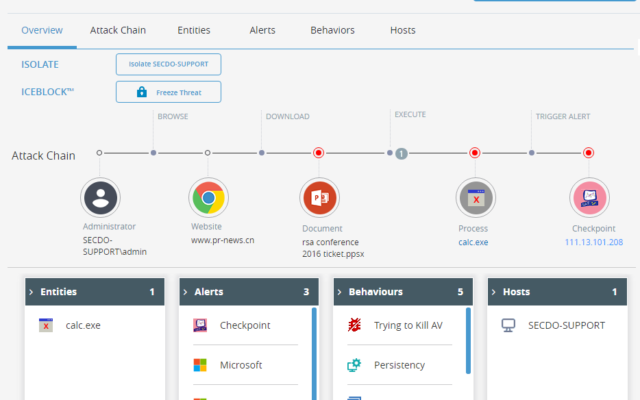640x400 pixels.
Task: Click the Behaviours header count 5
Action: (x=460, y=292)
